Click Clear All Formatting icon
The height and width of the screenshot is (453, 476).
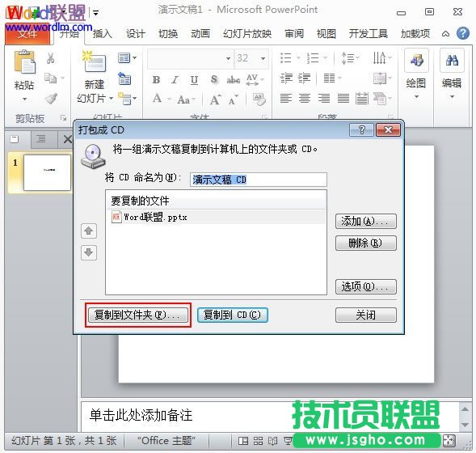click(259, 99)
